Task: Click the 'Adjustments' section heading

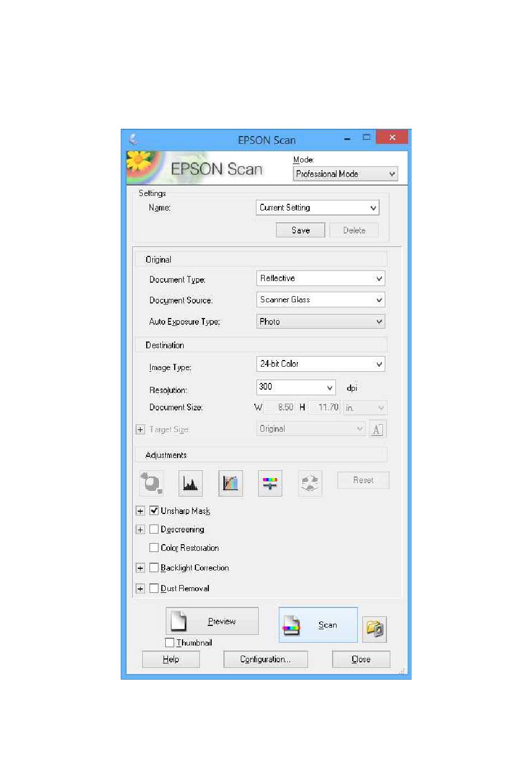Action: (x=166, y=455)
